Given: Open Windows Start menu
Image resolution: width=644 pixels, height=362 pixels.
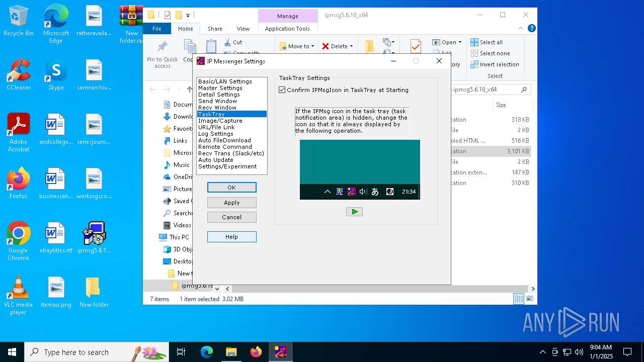Looking at the screenshot, I should click(12, 352).
